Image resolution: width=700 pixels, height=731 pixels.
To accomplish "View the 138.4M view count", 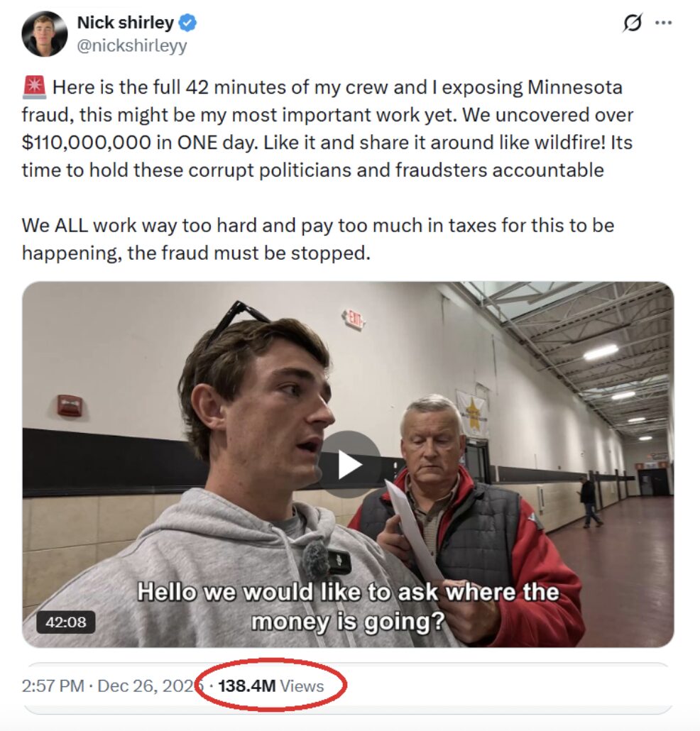I will (246, 686).
